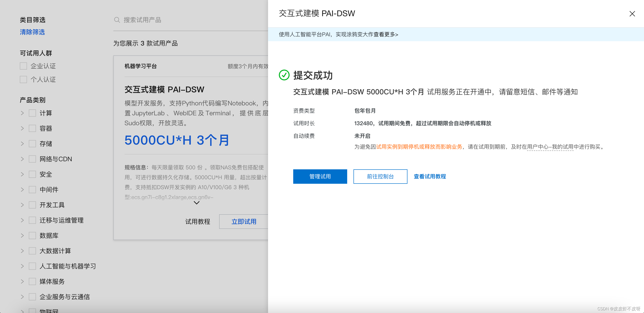This screenshot has height=313, width=644.
Task: Focus the 搜索试用产品 search field
Action: click(x=190, y=20)
